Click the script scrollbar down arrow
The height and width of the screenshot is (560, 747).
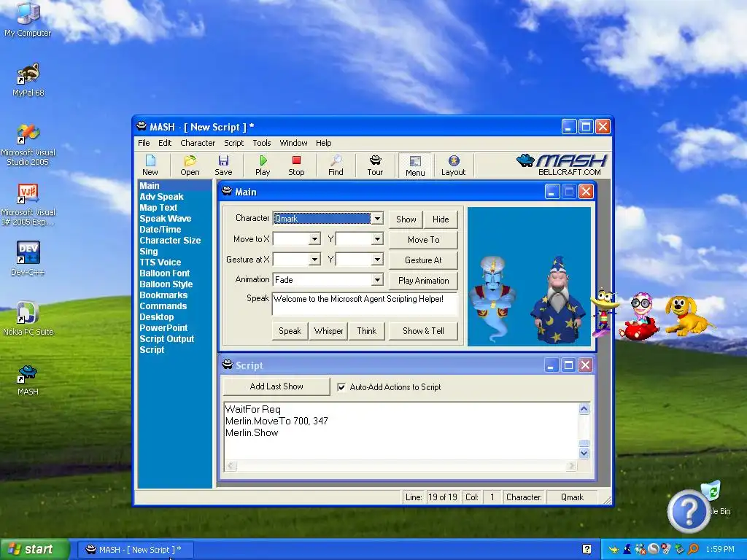tap(584, 454)
